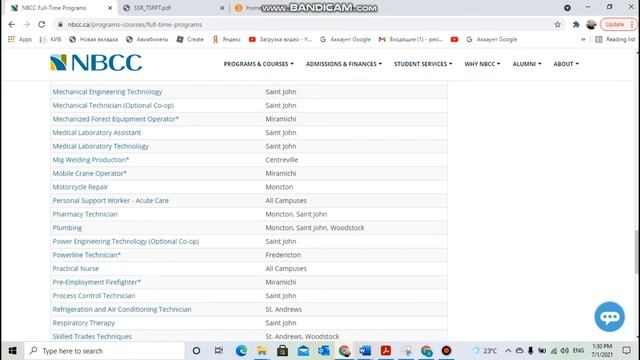
Task: Open Respiratory Therapy program link
Action: (x=83, y=323)
